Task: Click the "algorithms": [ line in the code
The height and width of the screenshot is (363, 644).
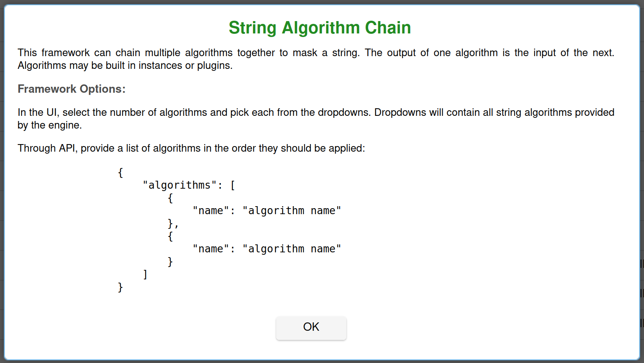Action: (189, 185)
